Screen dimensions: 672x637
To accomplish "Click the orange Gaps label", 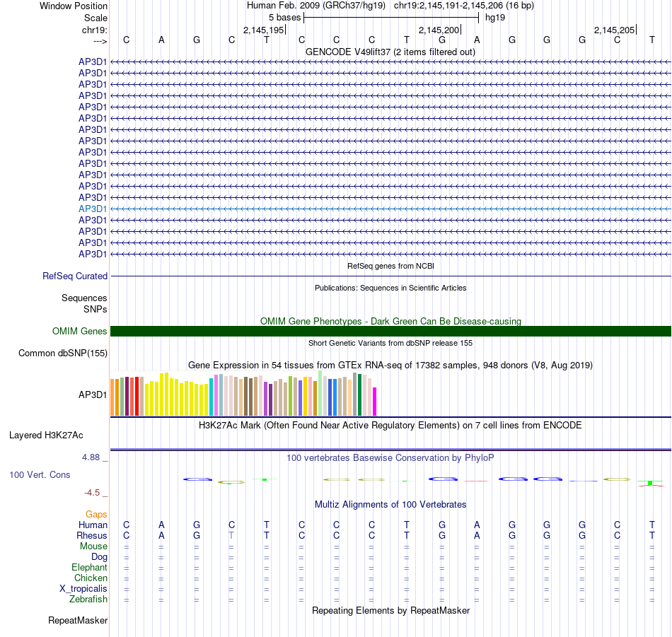I will [x=96, y=514].
